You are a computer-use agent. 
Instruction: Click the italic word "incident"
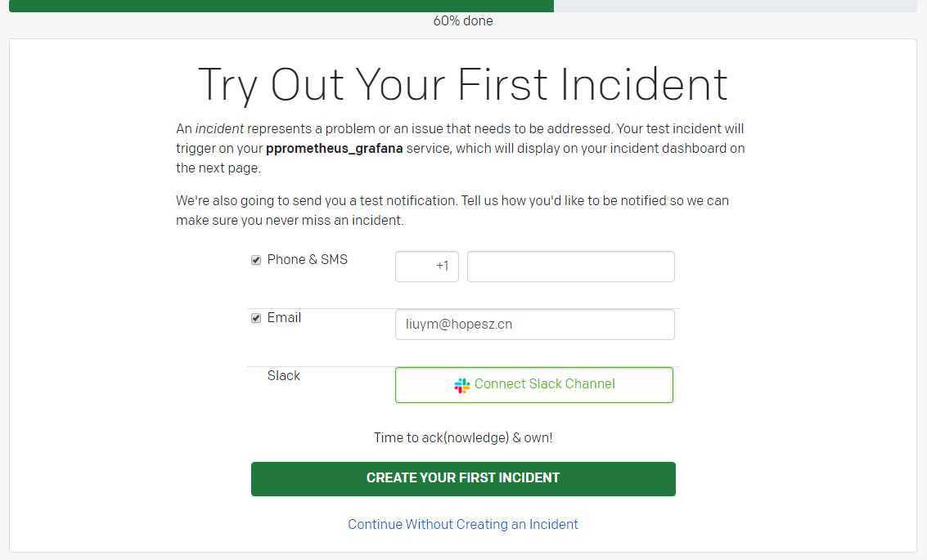point(219,129)
